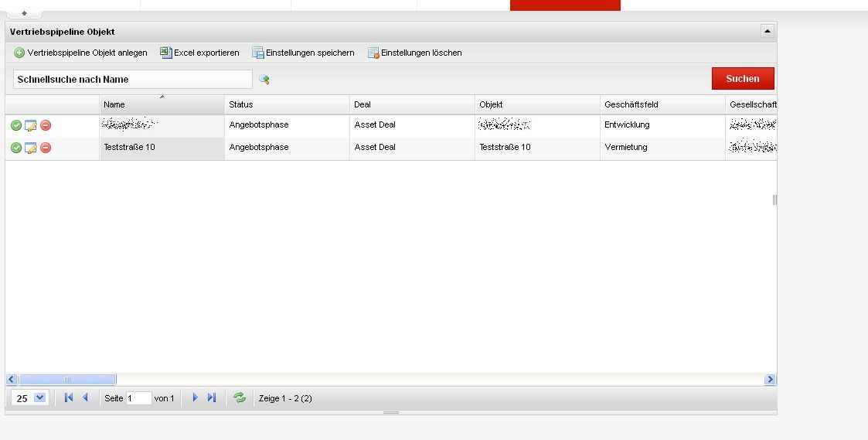The width and height of the screenshot is (868, 440).
Task: Click green check icon in Teststraße 10 row
Action: tap(16, 148)
